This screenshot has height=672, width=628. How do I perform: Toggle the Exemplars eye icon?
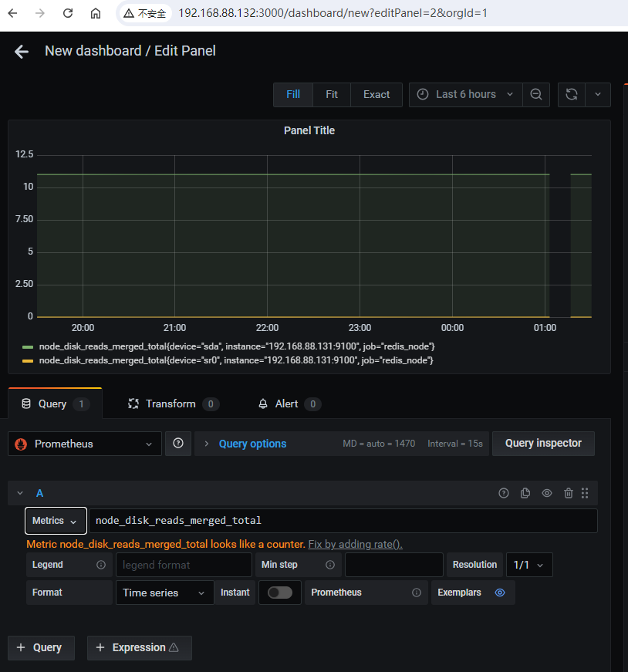[499, 593]
